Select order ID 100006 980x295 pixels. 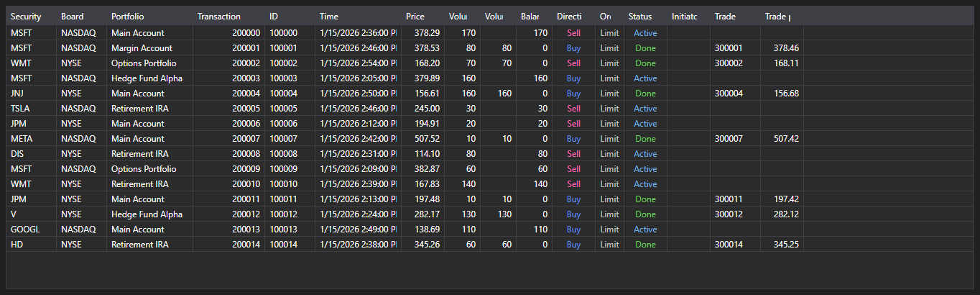click(290, 124)
